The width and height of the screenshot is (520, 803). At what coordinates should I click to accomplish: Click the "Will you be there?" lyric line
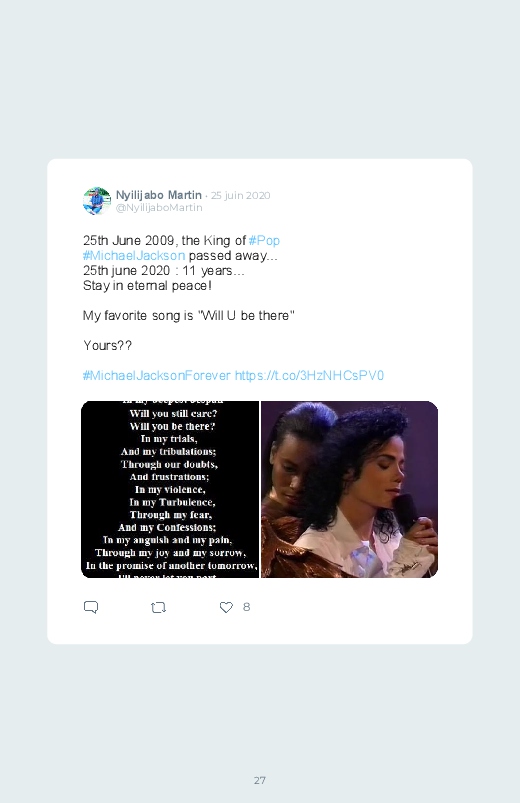[x=172, y=426]
